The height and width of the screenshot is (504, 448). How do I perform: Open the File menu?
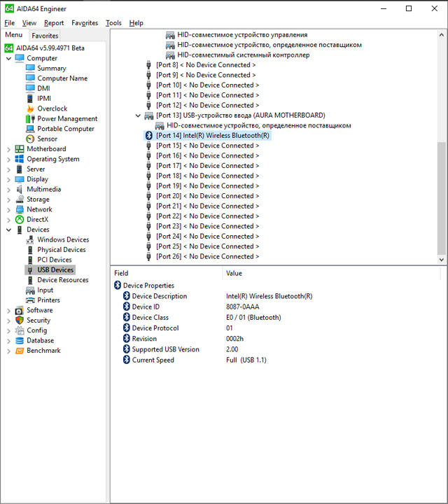click(x=9, y=23)
